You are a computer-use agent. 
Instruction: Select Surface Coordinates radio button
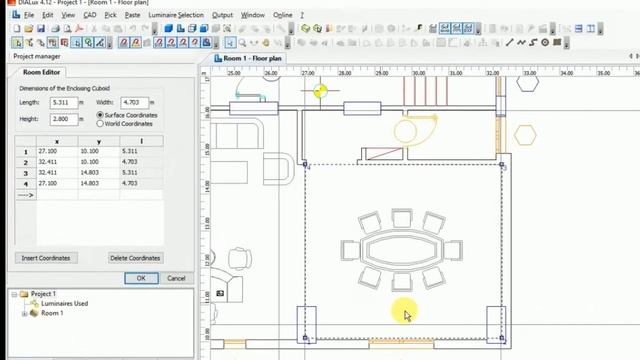pos(100,115)
